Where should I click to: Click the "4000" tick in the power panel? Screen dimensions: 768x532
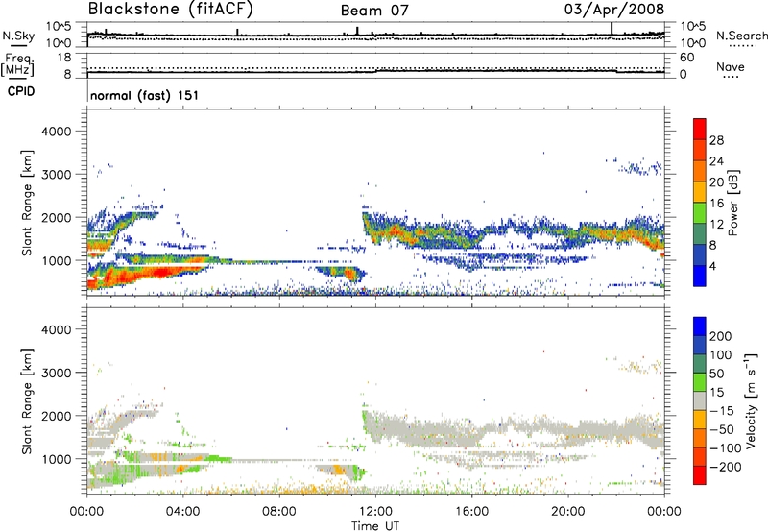pos(56,132)
